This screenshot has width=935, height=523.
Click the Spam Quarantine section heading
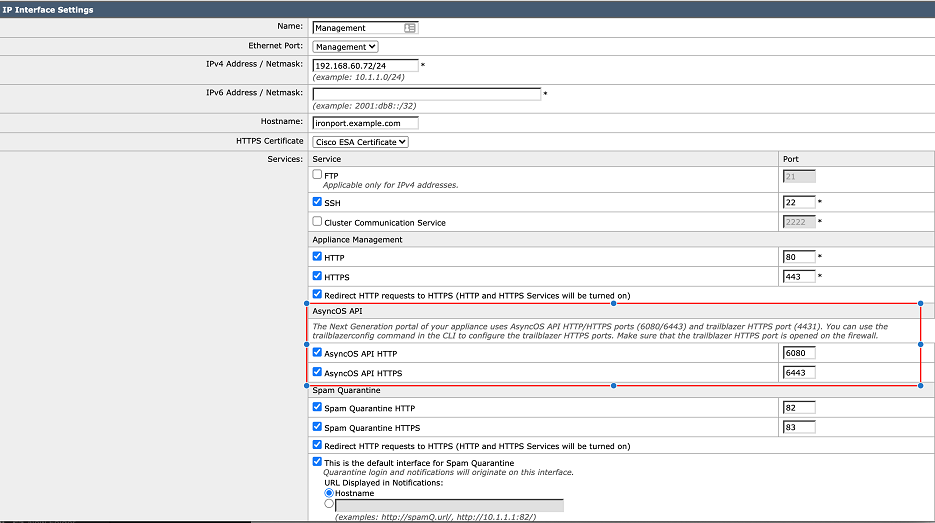click(x=346, y=391)
